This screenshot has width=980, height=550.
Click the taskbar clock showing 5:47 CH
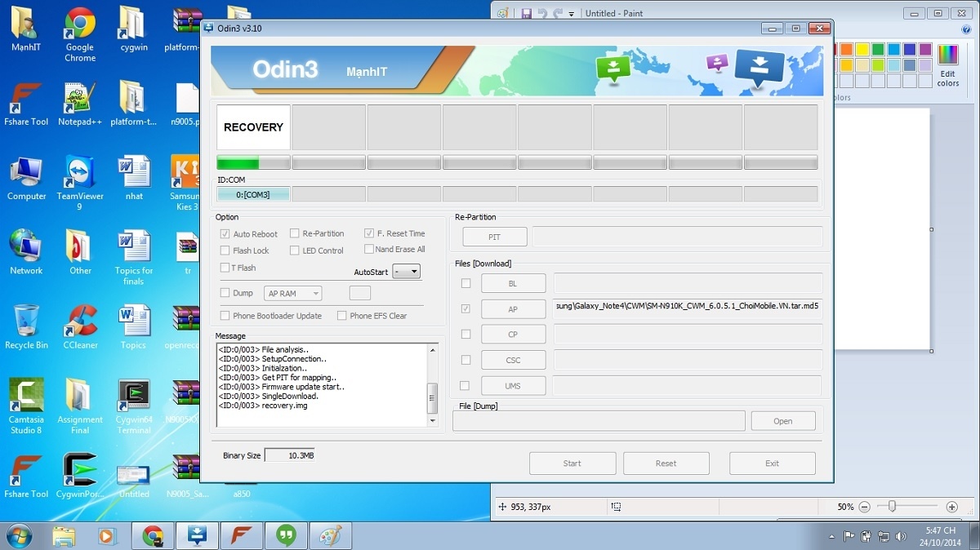coord(940,536)
